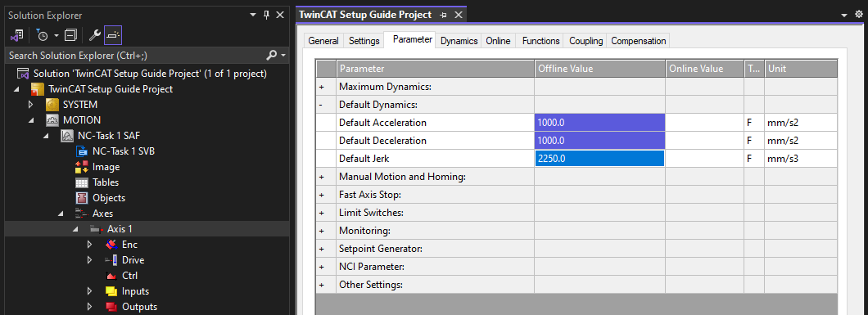
Task: Click the red Outputs icon
Action: 111,307
